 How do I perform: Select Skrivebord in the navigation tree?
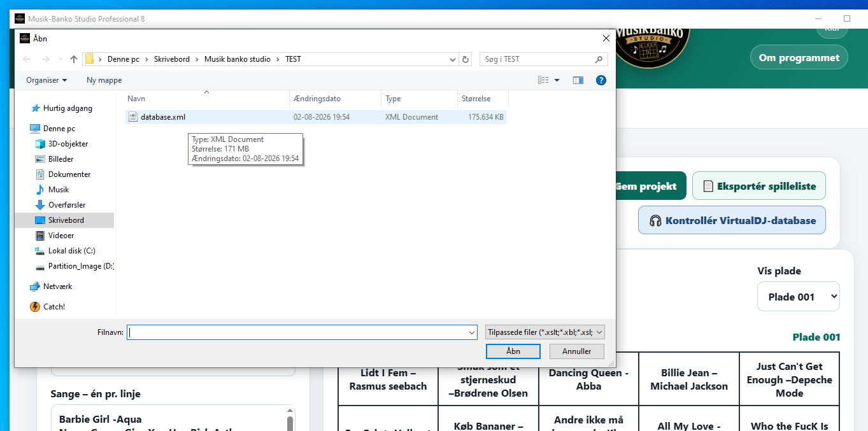tap(64, 220)
